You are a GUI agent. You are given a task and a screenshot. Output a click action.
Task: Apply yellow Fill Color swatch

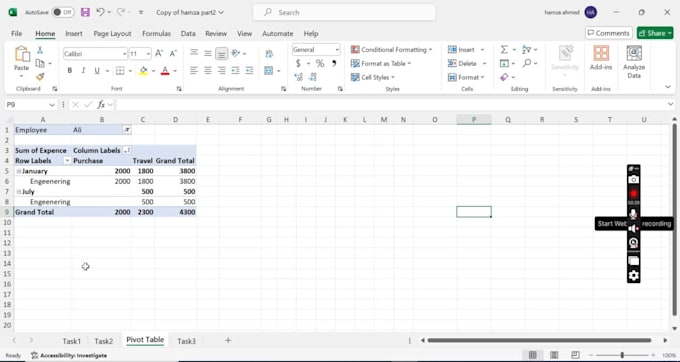tap(144, 71)
